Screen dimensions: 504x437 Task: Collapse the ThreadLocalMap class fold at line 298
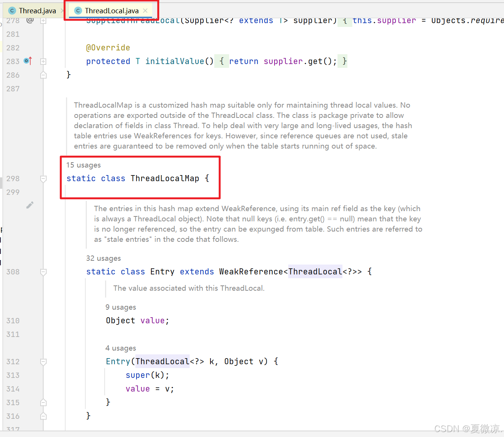(x=43, y=178)
